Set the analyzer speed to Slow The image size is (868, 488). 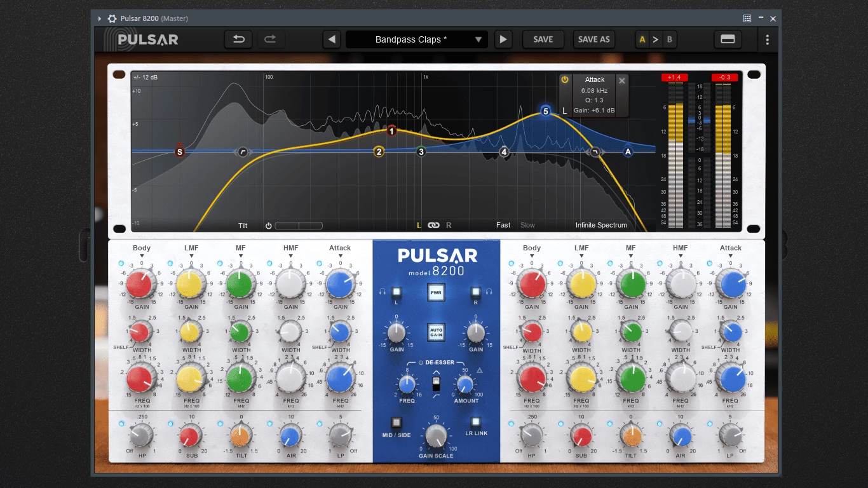tap(527, 225)
